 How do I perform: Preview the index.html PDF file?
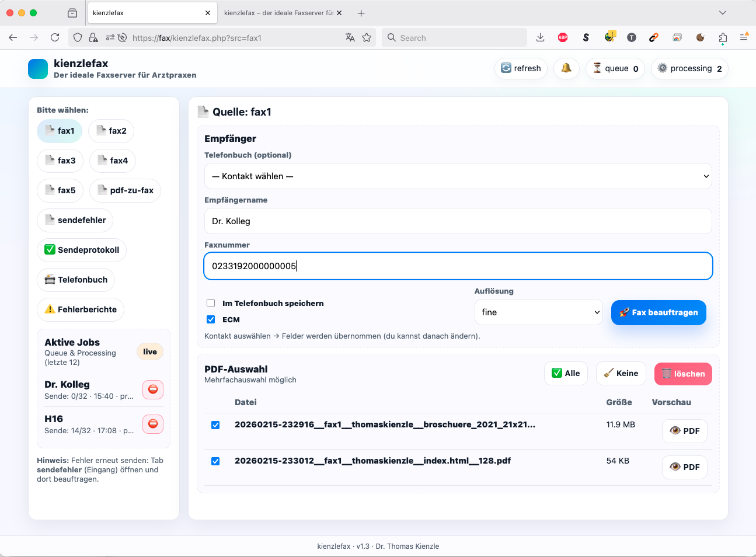tap(684, 467)
